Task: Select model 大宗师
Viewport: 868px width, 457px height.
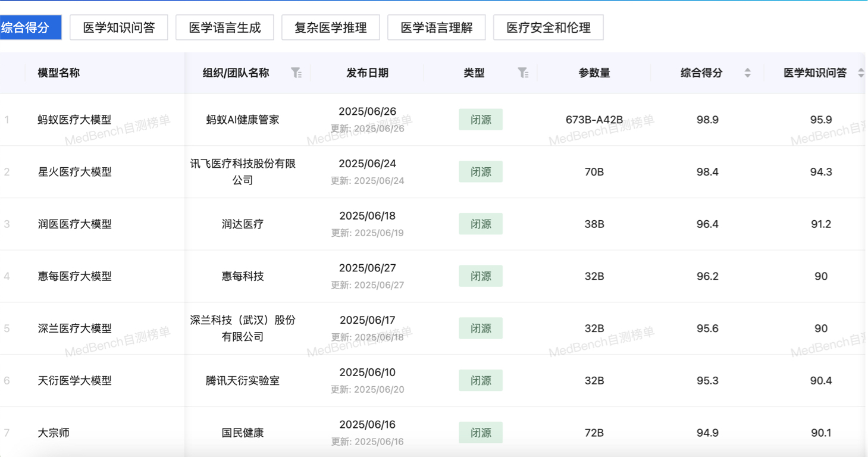Action: point(54,433)
